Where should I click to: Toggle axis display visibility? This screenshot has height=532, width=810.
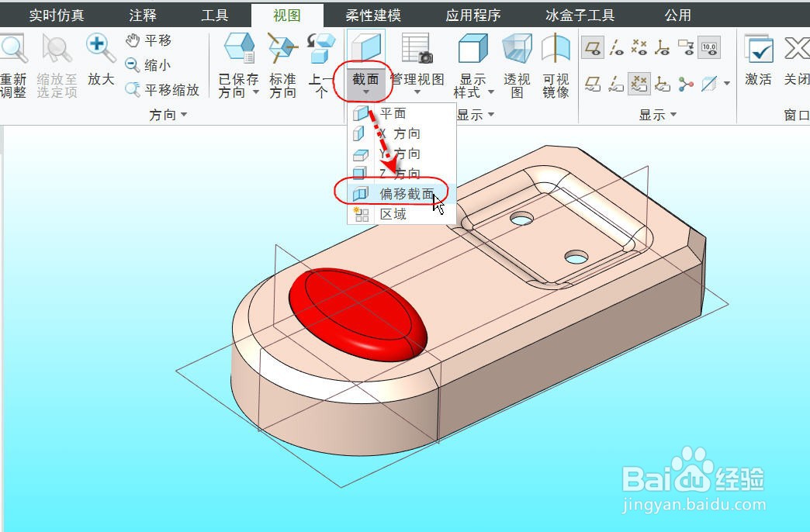[615, 48]
